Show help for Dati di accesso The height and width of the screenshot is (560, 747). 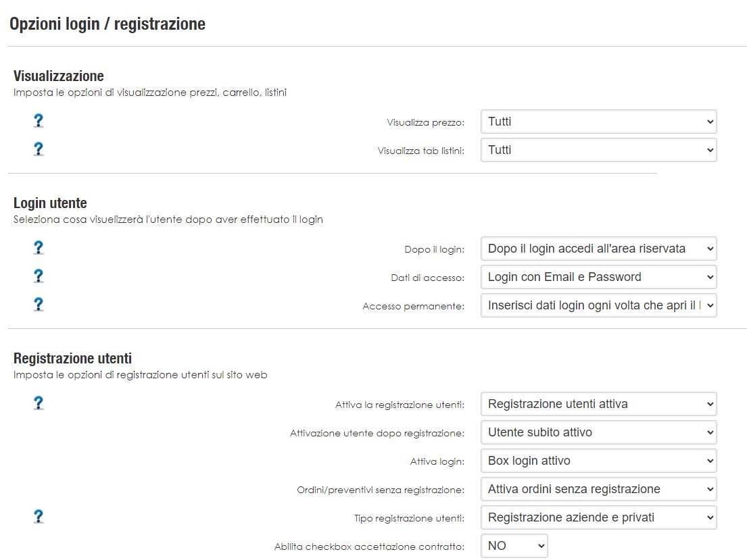coord(39,276)
